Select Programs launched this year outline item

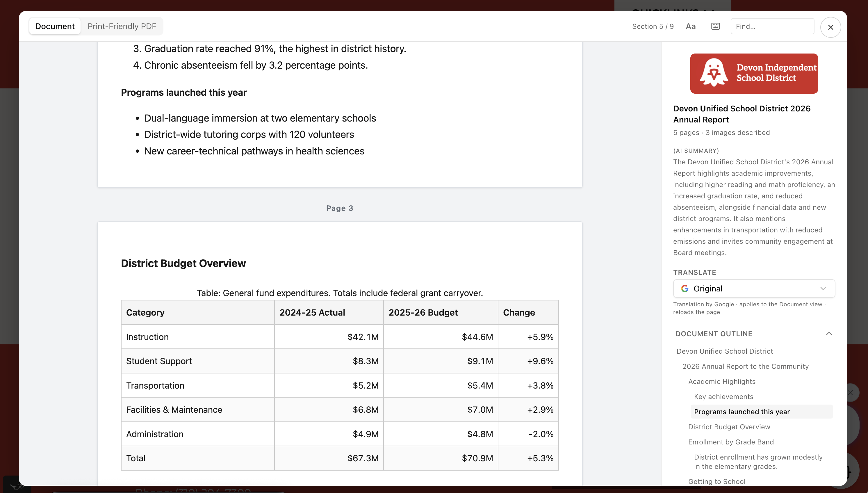(x=761, y=412)
